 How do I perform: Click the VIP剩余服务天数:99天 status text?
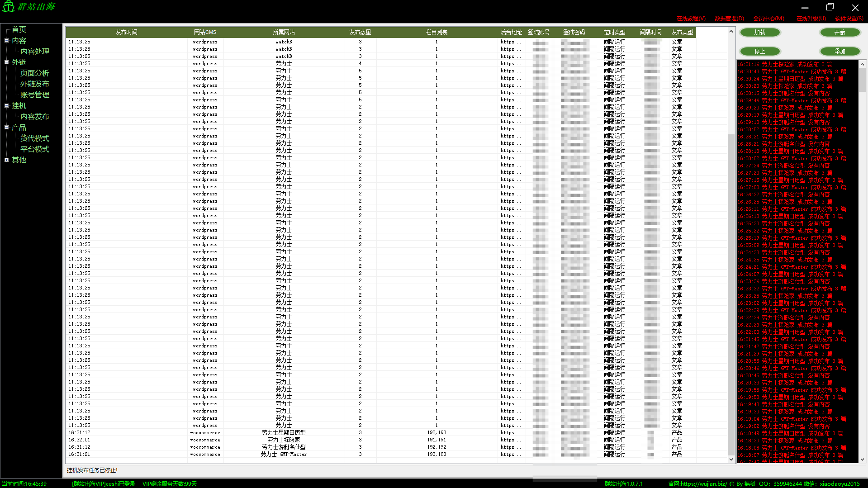(170, 484)
